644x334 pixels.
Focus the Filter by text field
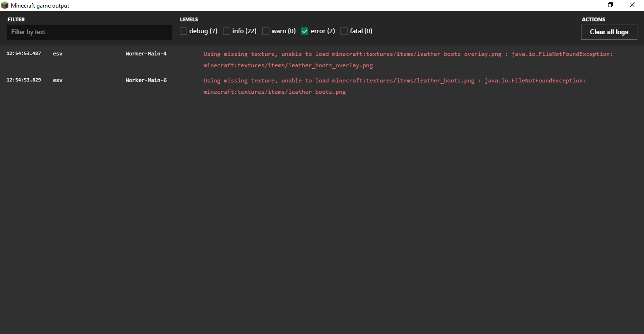89,32
